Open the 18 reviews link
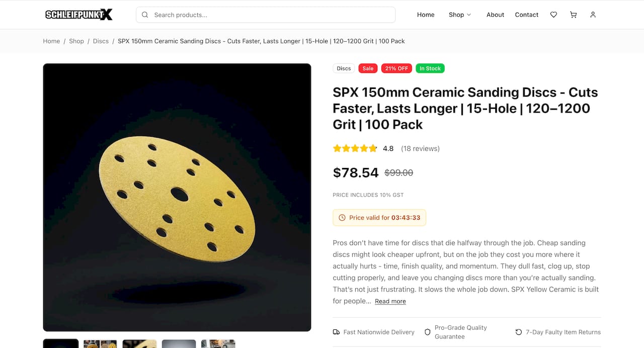This screenshot has height=348, width=644. [420, 148]
